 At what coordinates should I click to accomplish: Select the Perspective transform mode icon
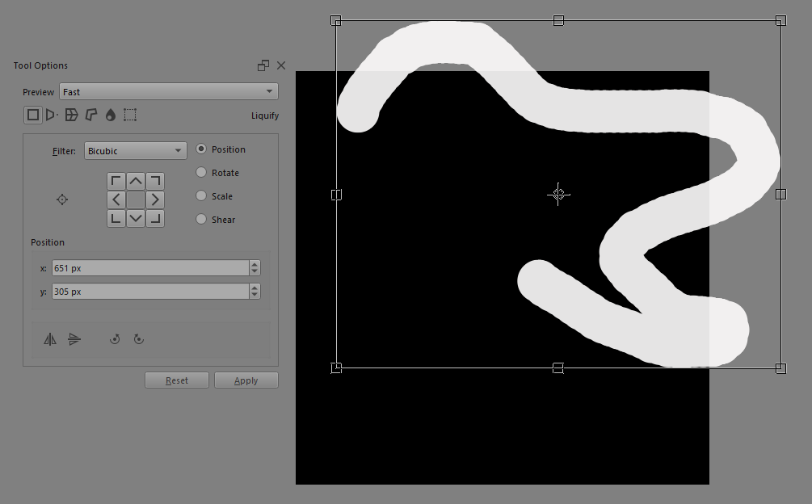[x=52, y=115]
